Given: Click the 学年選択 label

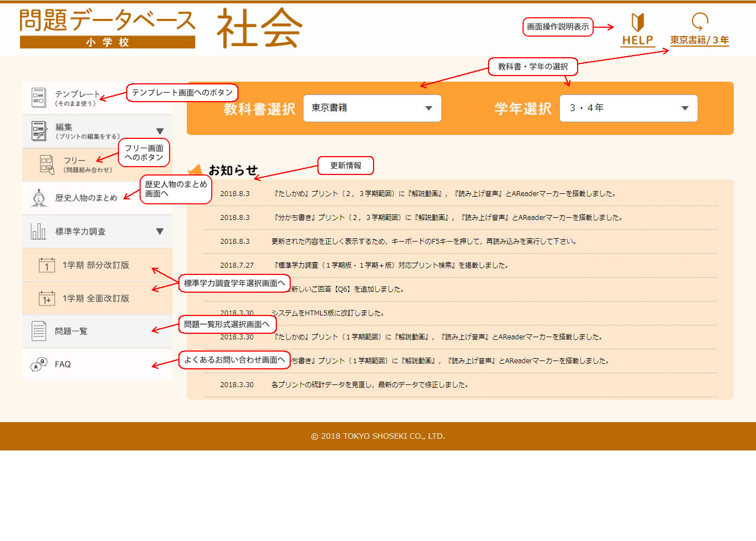Looking at the screenshot, I should point(523,109).
